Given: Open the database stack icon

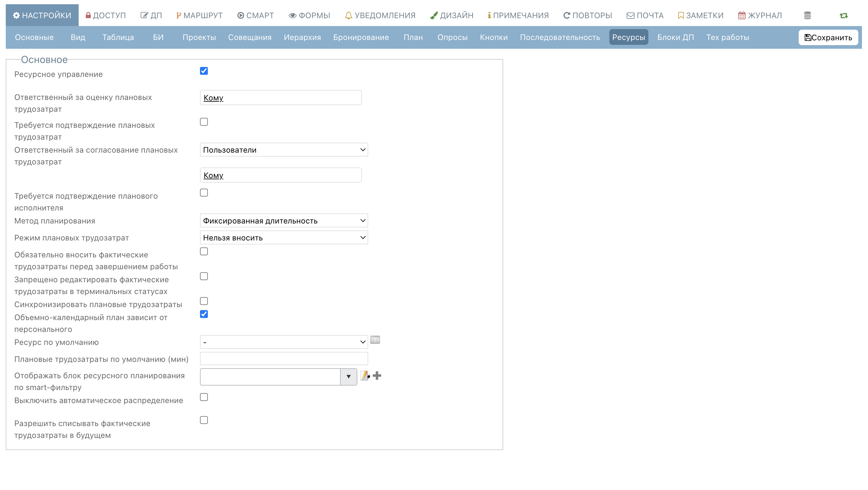Looking at the screenshot, I should point(807,15).
